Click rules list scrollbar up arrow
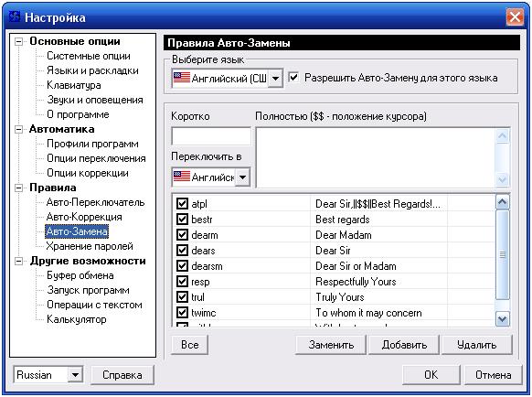Image resolution: width=532 pixels, height=397 pixels. (503, 202)
